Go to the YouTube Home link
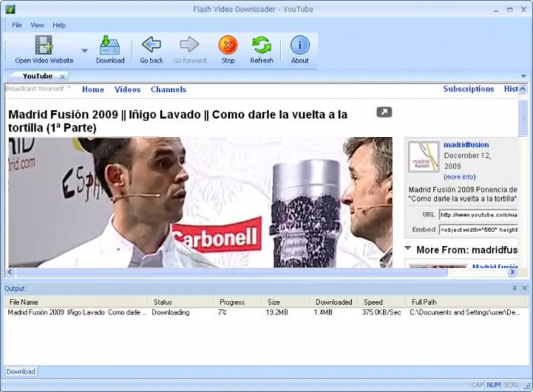Image resolution: width=533 pixels, height=392 pixels. [x=93, y=89]
